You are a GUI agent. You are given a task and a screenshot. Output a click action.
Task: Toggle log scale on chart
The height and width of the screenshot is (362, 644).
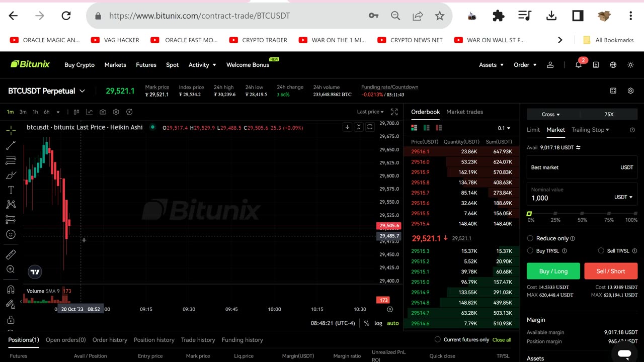(378, 323)
